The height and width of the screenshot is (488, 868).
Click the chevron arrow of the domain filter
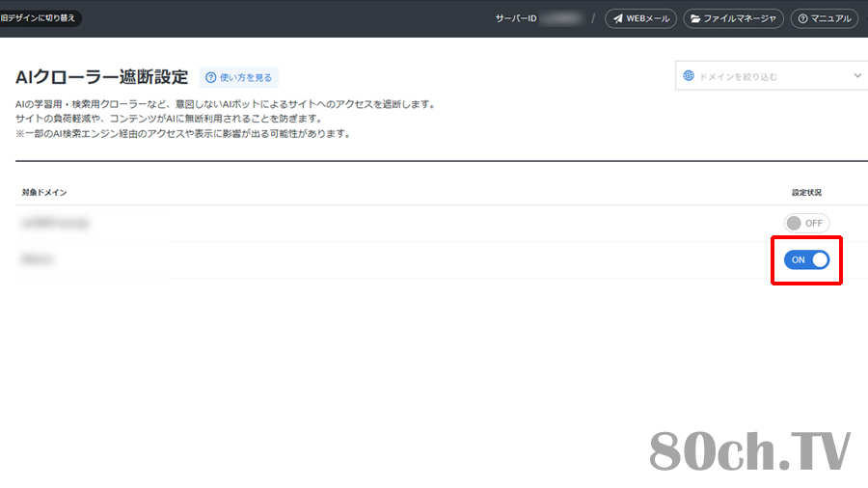pyautogui.click(x=857, y=76)
